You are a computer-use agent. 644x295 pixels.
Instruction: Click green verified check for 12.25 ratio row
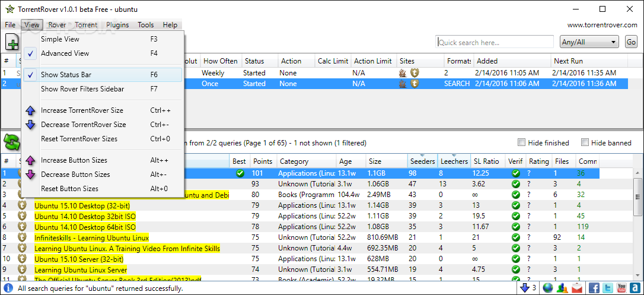coord(515,173)
